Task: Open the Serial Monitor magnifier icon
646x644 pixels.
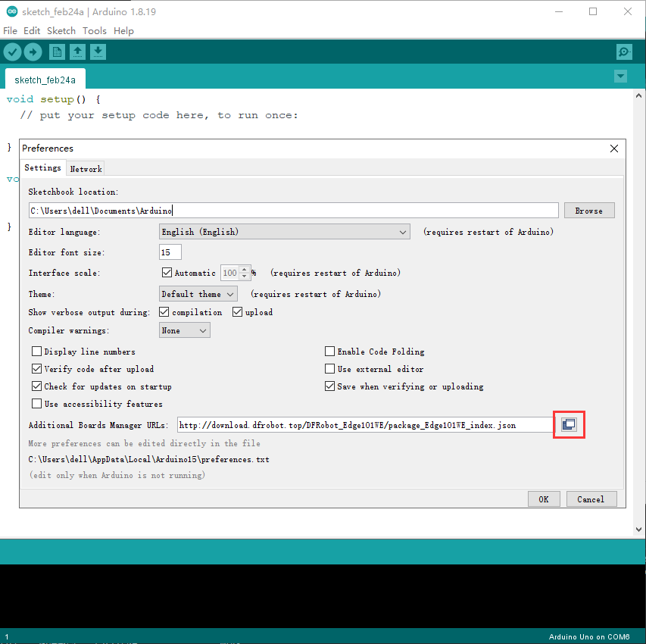Action: (624, 52)
